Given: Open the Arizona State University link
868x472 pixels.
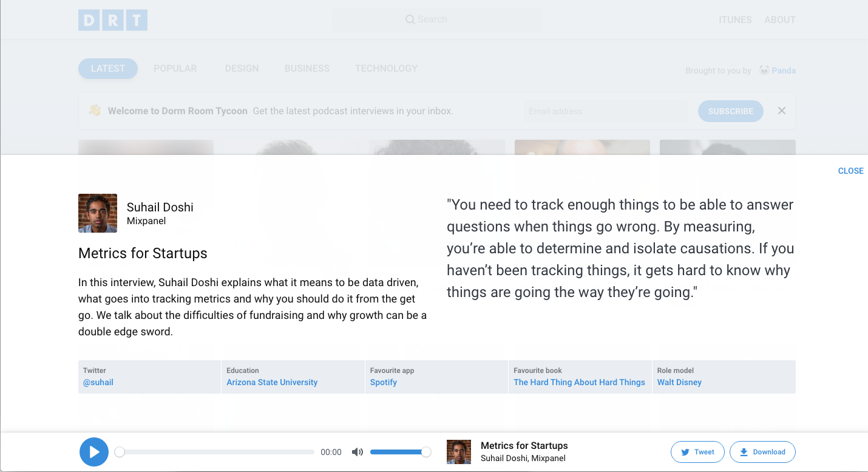Looking at the screenshot, I should pyautogui.click(x=272, y=382).
